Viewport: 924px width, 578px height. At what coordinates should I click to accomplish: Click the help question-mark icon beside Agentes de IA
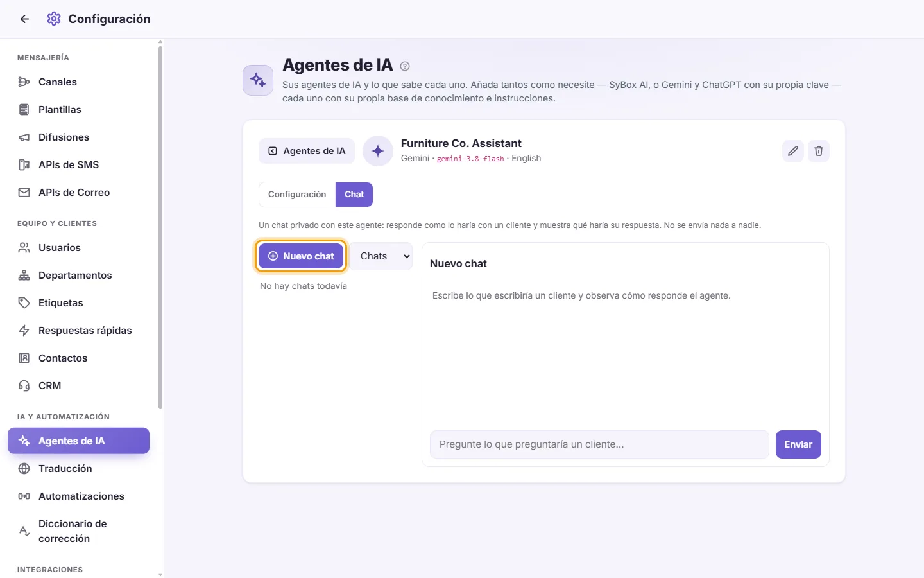405,66
